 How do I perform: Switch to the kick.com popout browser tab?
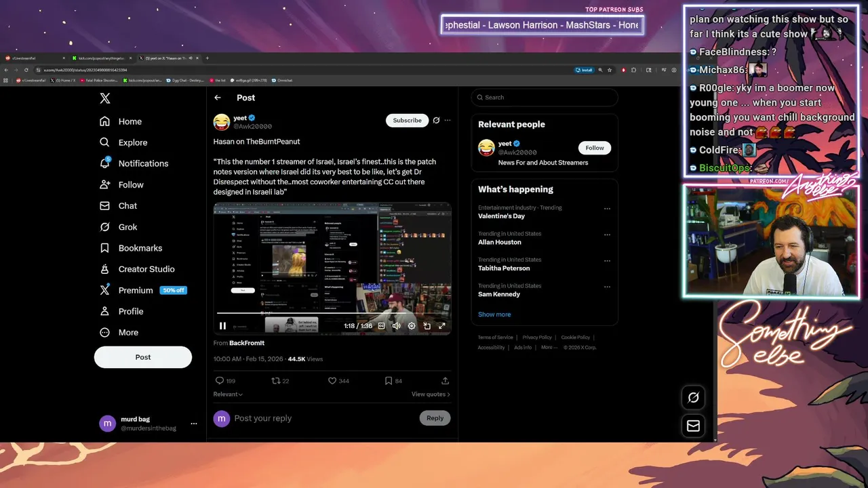tap(103, 58)
